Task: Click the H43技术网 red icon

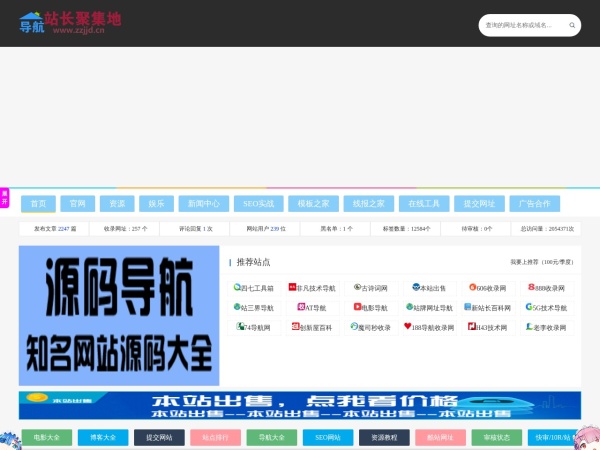Action: (x=472, y=326)
